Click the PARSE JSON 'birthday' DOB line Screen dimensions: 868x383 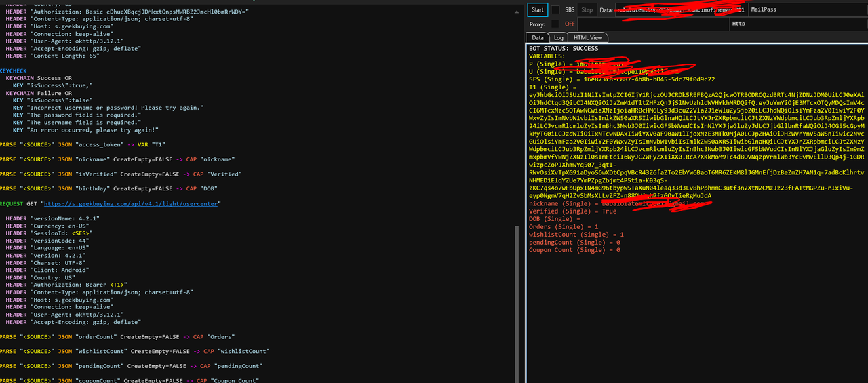pyautogui.click(x=108, y=188)
